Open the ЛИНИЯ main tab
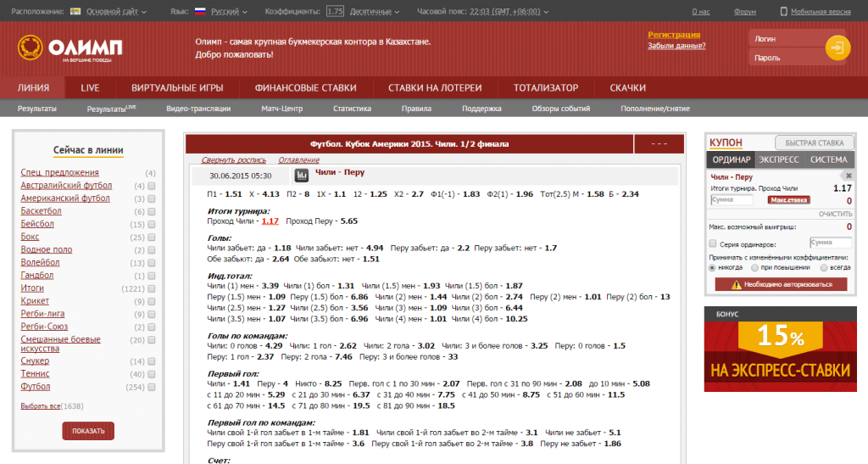Image resolution: width=868 pixels, height=464 pixels. pos(33,87)
